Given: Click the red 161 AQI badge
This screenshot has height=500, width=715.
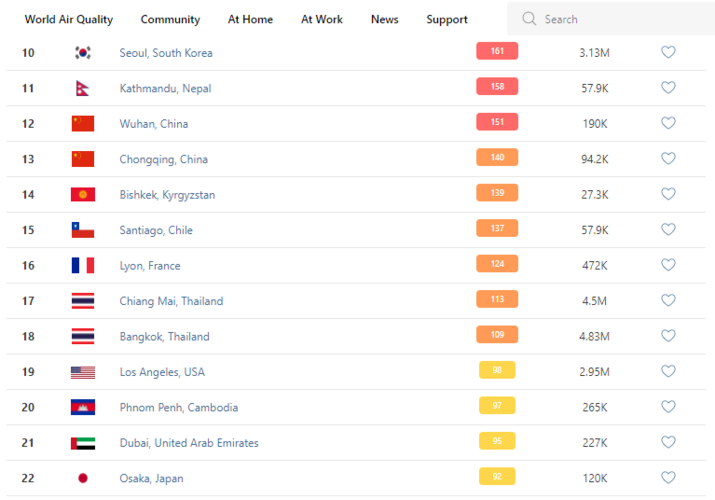Looking at the screenshot, I should click(497, 52).
